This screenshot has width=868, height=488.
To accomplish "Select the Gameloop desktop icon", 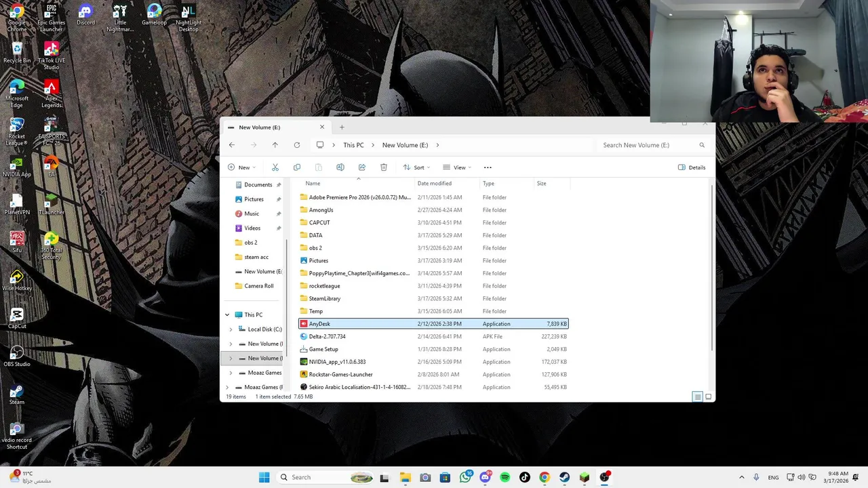I will click(x=154, y=15).
